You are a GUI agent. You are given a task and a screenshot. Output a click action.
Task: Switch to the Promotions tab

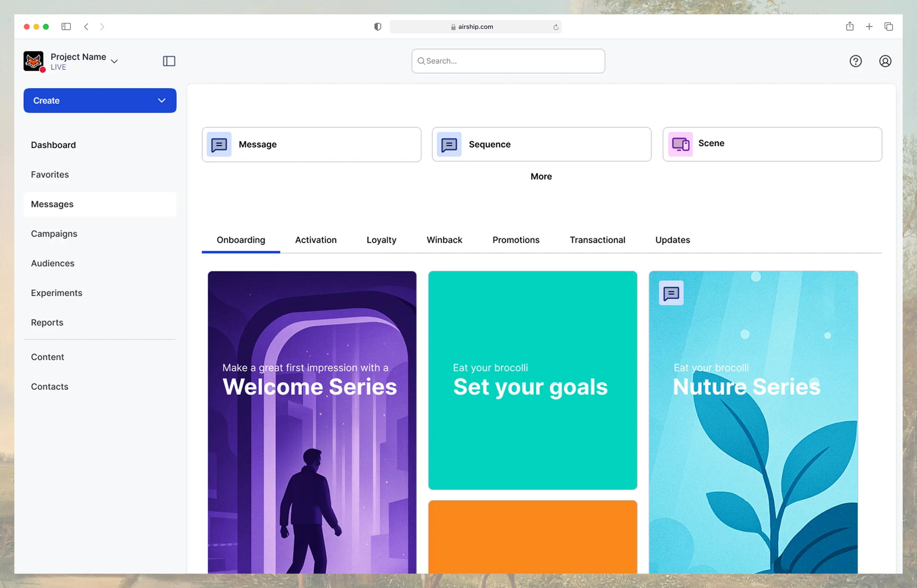tap(516, 240)
